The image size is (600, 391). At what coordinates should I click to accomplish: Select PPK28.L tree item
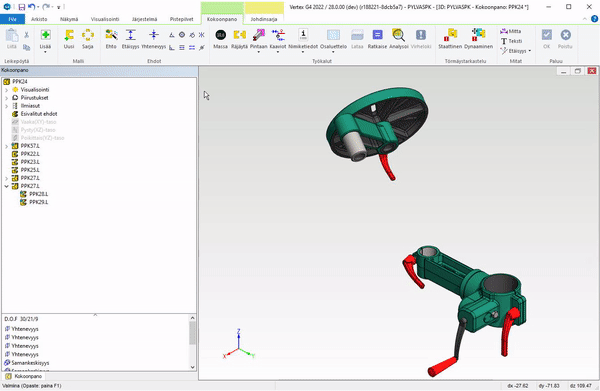tap(34, 194)
